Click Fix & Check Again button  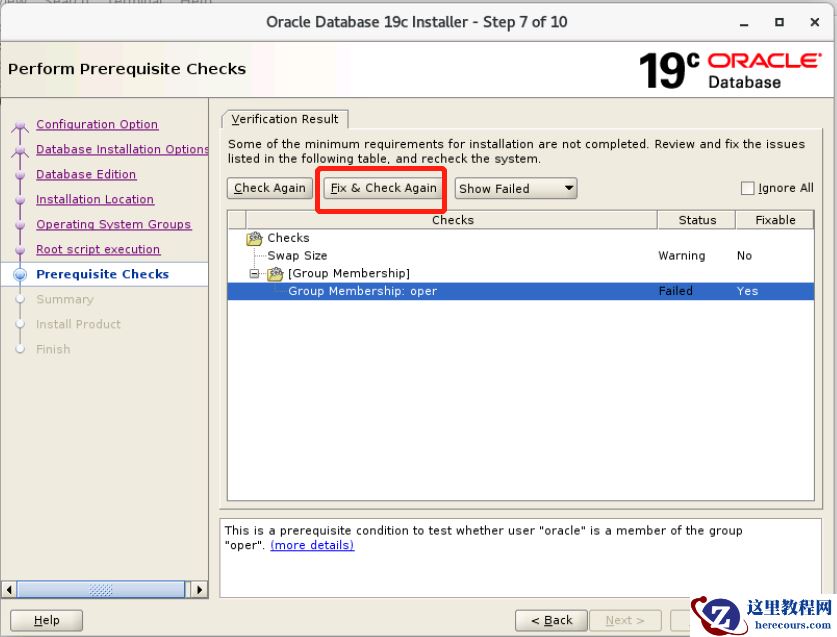pyautogui.click(x=383, y=188)
